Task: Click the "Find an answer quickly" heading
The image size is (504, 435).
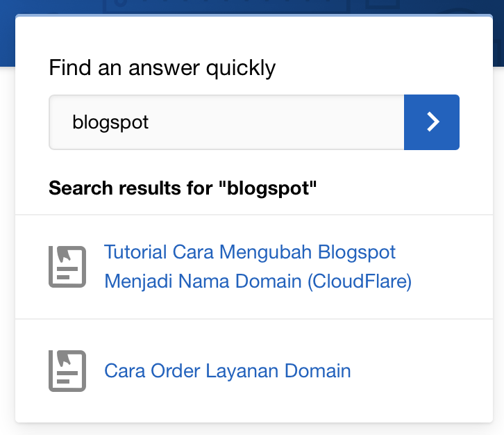Action: tap(162, 68)
